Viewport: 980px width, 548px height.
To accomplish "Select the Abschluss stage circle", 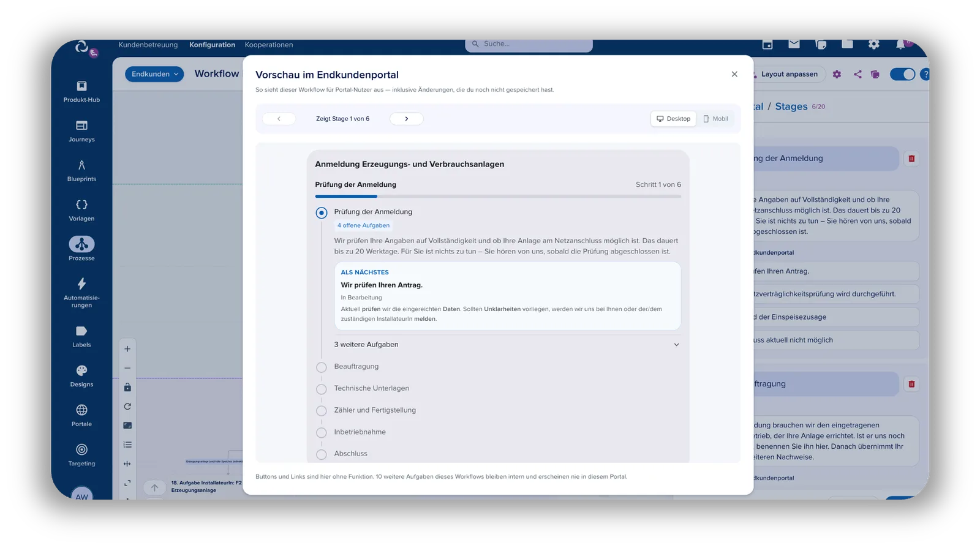I will (x=322, y=454).
